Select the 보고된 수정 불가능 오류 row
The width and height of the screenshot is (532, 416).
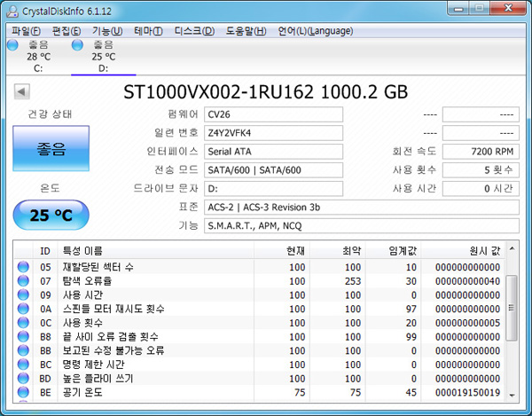(260, 350)
